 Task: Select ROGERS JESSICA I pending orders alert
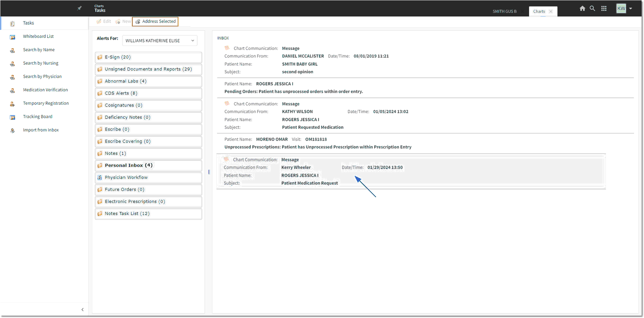point(425,88)
